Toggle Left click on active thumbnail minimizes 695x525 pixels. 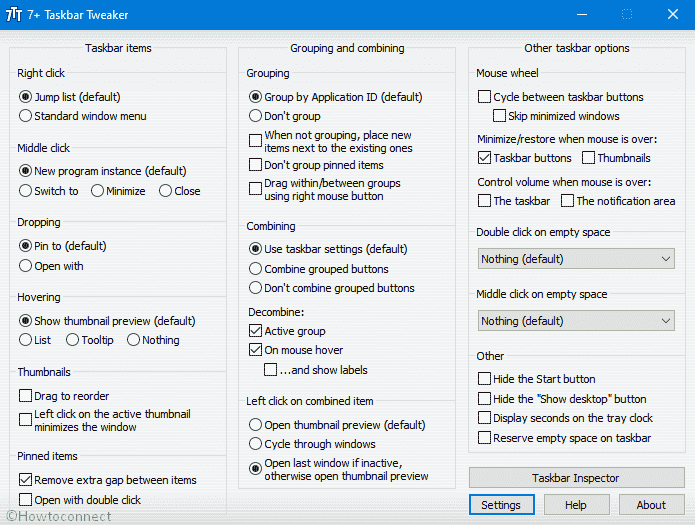coord(26,420)
